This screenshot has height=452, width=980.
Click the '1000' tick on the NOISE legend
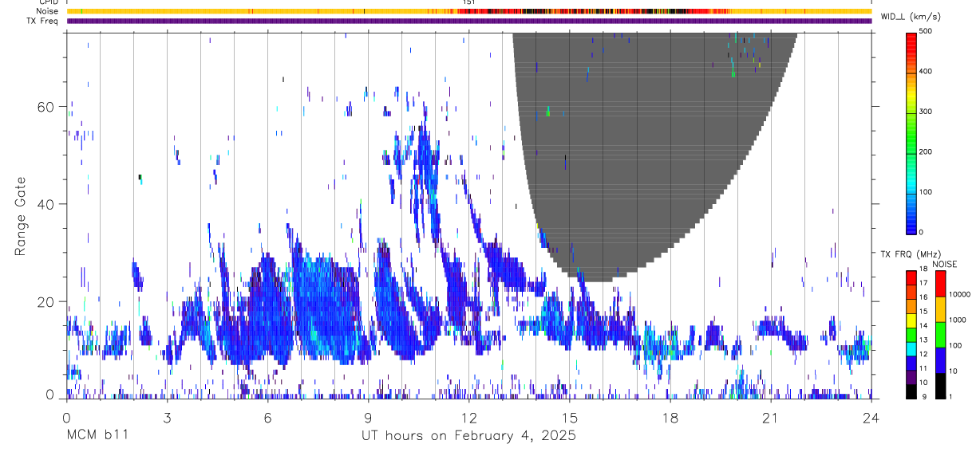click(958, 320)
